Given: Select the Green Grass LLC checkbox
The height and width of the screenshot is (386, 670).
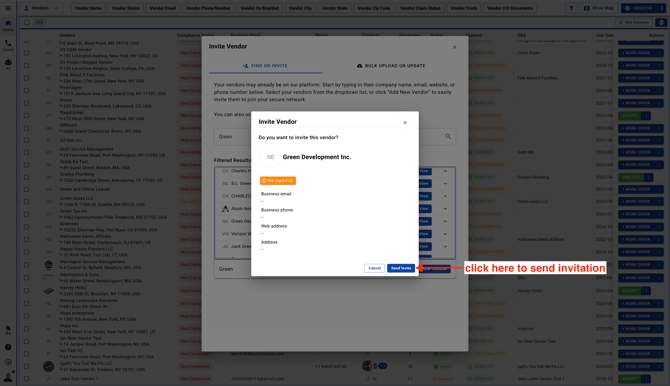Looking at the screenshot, I should pos(26,201).
